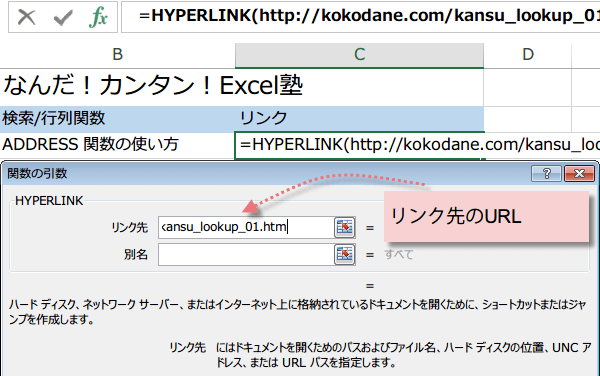Select the リンク header cell
This screenshot has width=600, height=376.
coord(359,118)
